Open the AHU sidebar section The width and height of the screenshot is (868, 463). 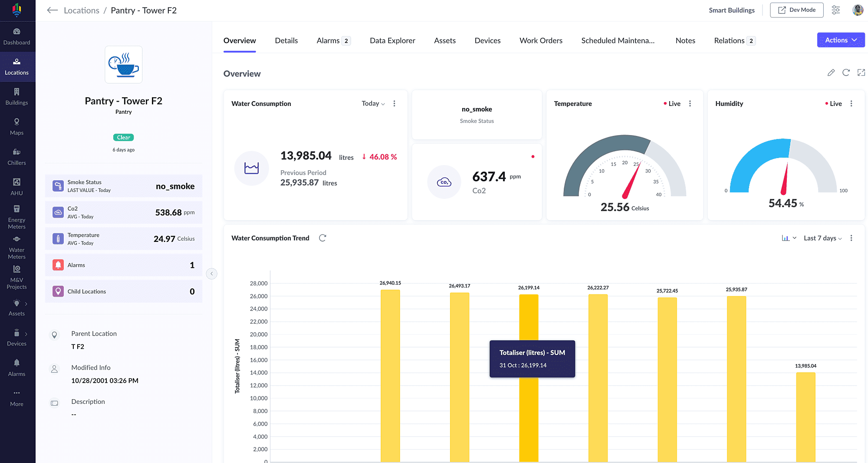click(x=16, y=187)
